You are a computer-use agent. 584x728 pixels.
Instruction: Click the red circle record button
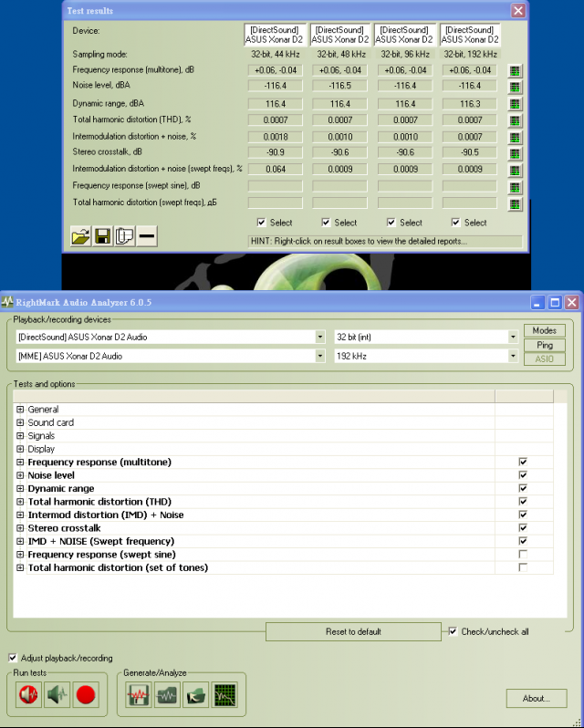click(86, 694)
